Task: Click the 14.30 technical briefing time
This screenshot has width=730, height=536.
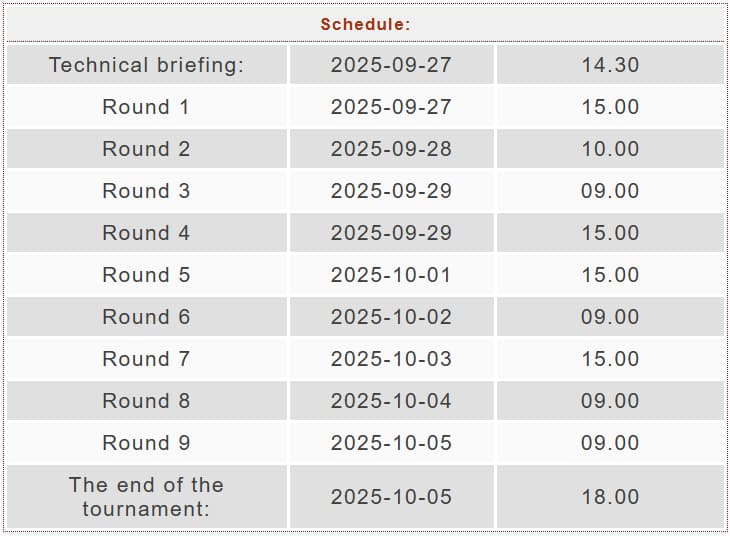Action: tap(610, 65)
